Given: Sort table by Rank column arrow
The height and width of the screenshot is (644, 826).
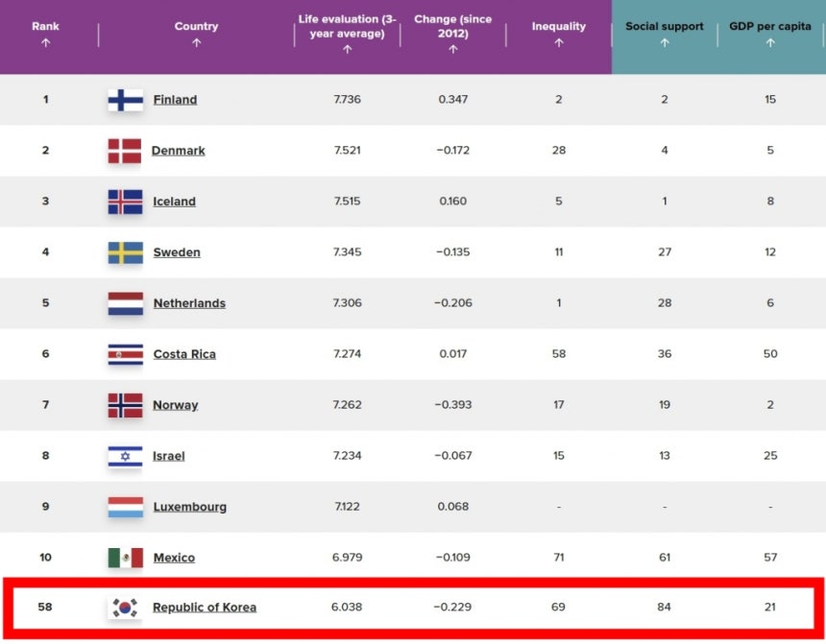Looking at the screenshot, I should [46, 43].
